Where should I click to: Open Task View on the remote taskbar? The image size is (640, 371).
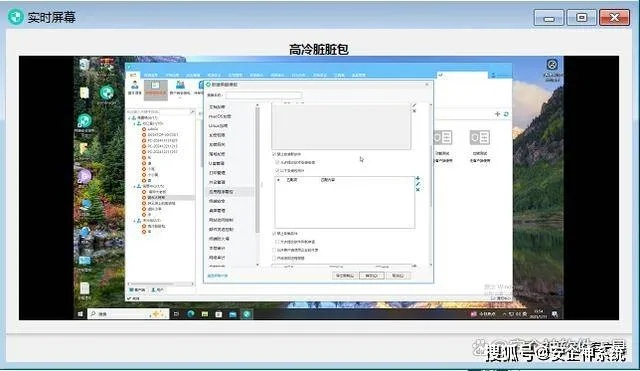pos(176,314)
